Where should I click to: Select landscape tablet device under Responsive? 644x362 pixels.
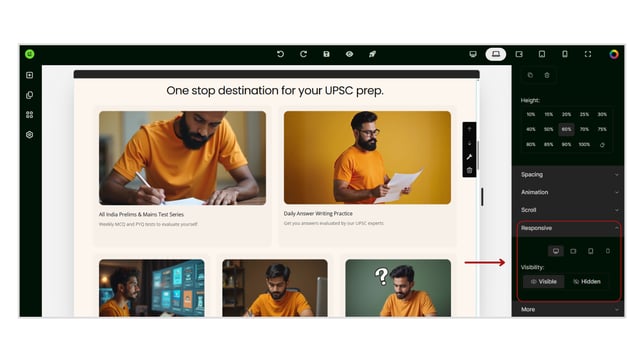(x=573, y=251)
